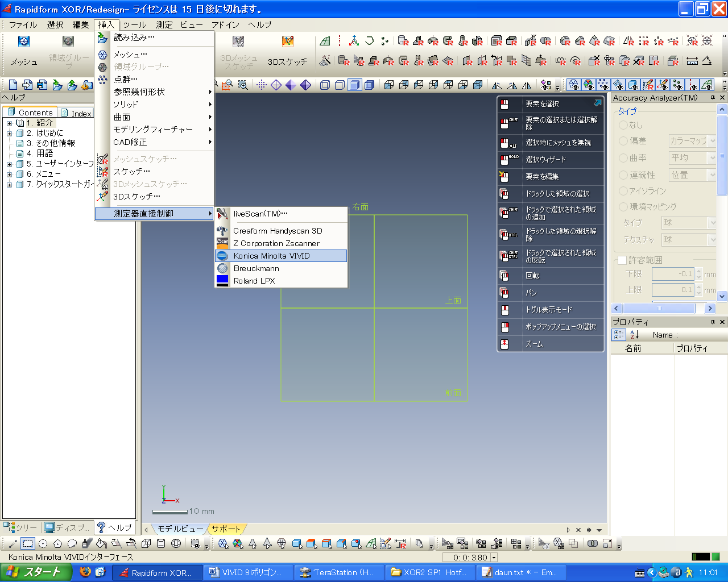Enable the 許容範囲 checkbox
Screen dimensions: 728x582
pos(622,260)
